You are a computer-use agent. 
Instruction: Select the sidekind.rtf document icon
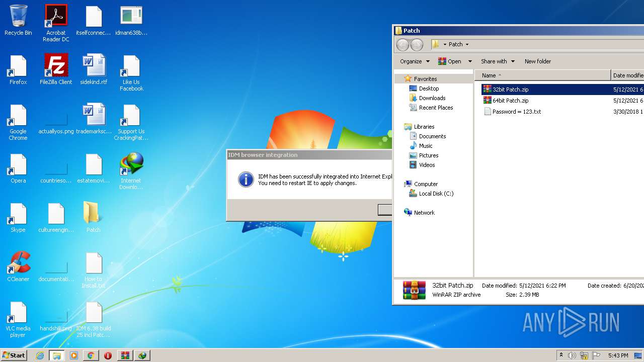[94, 70]
